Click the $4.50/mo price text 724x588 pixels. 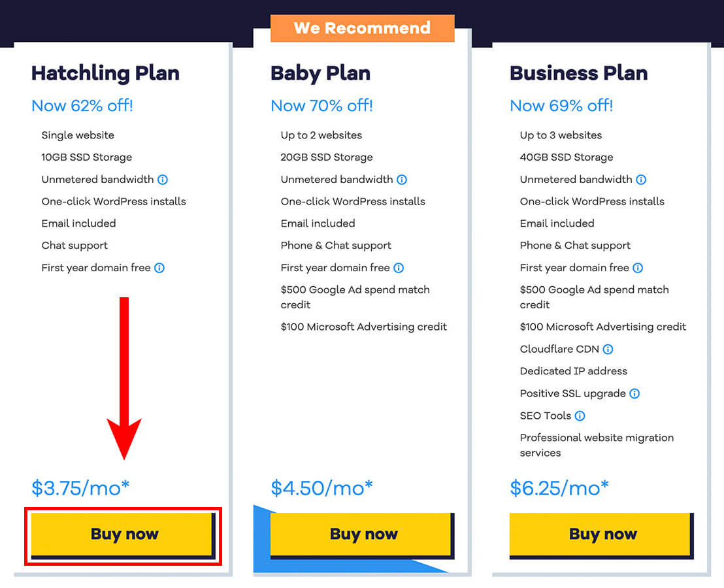click(322, 488)
